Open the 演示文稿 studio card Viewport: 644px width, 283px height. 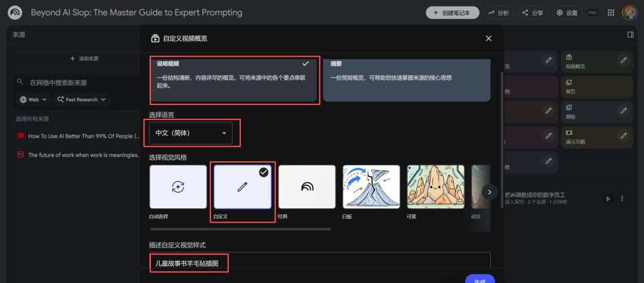coord(597,137)
